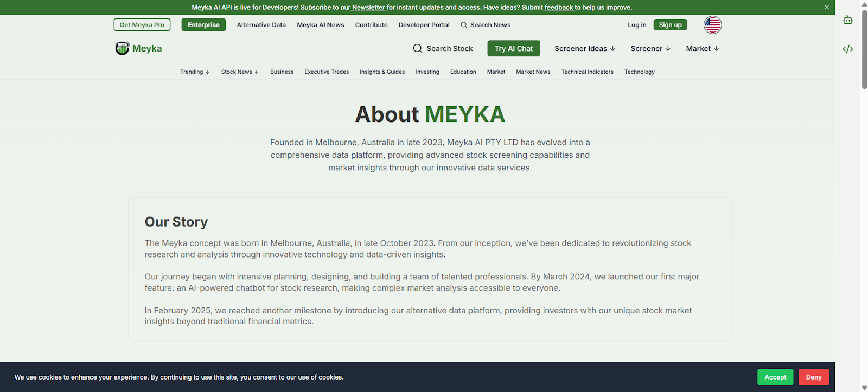
Task: Expand the Market dropdown menu
Action: click(x=703, y=48)
